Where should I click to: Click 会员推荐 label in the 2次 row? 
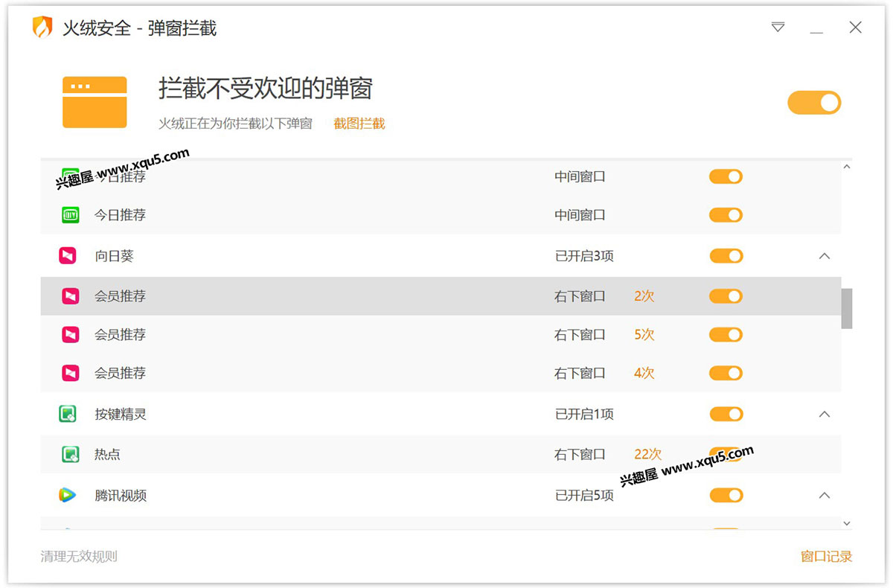[120, 296]
